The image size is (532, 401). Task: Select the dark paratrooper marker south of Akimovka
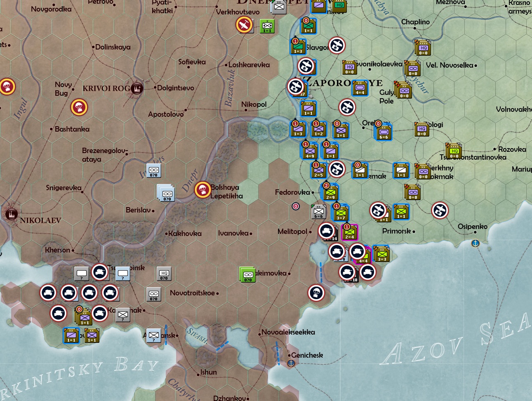point(316,293)
